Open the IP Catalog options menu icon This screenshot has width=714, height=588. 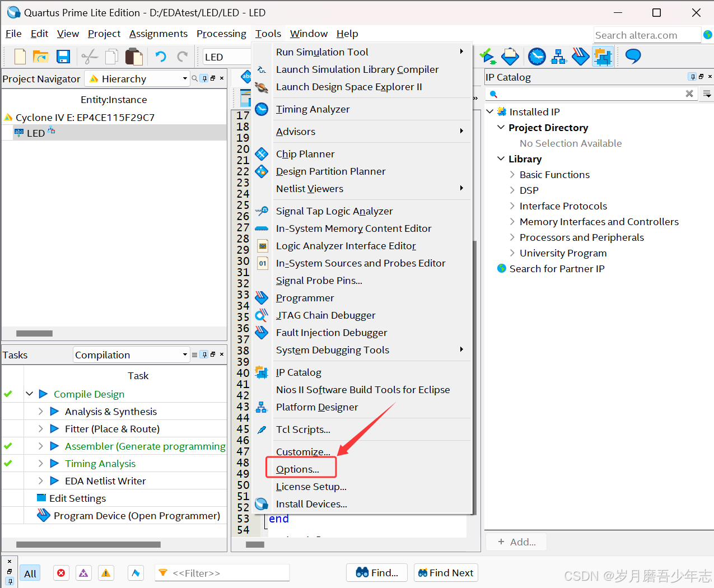707,94
